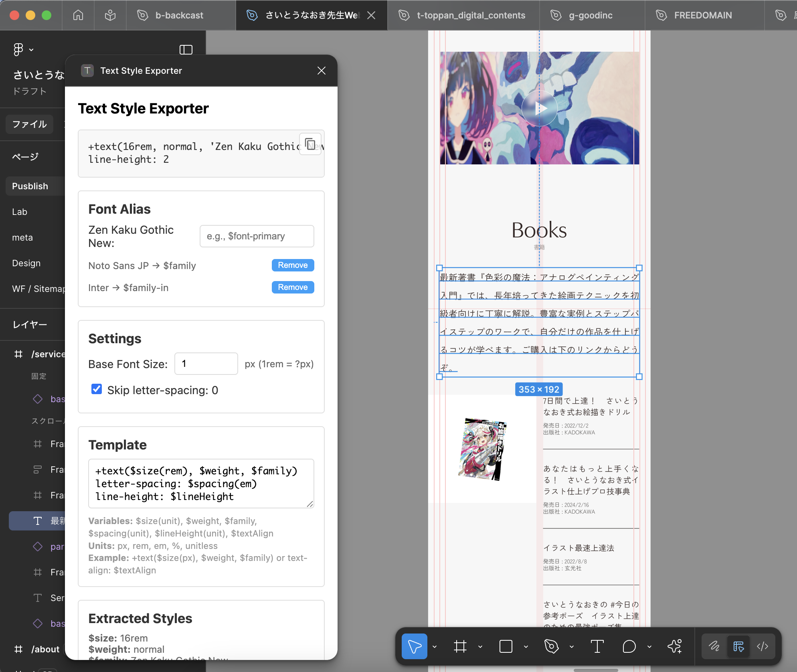Play the video thumbnail on canvas
Screen dimensions: 797x672
539,108
